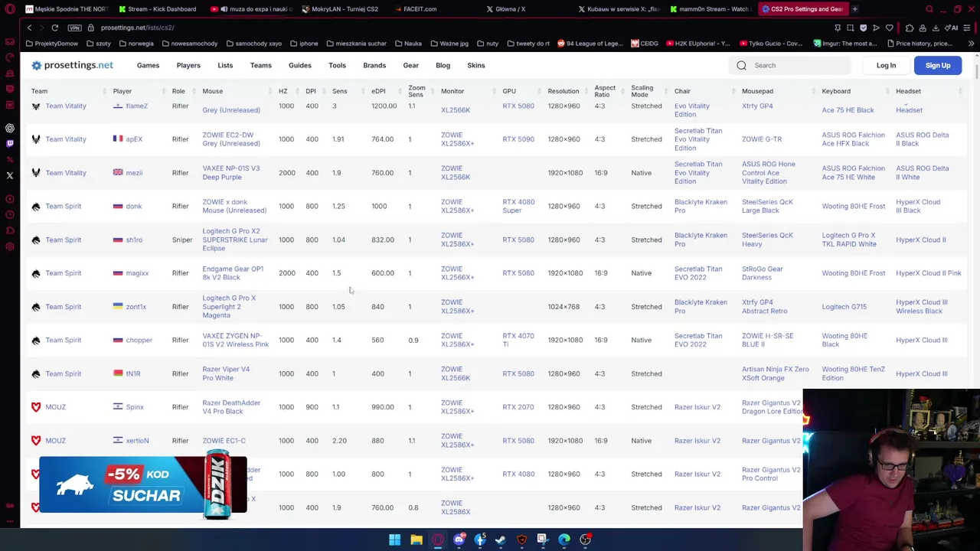Viewport: 980px width, 551px height.
Task: Open chopper player link
Action: (139, 340)
